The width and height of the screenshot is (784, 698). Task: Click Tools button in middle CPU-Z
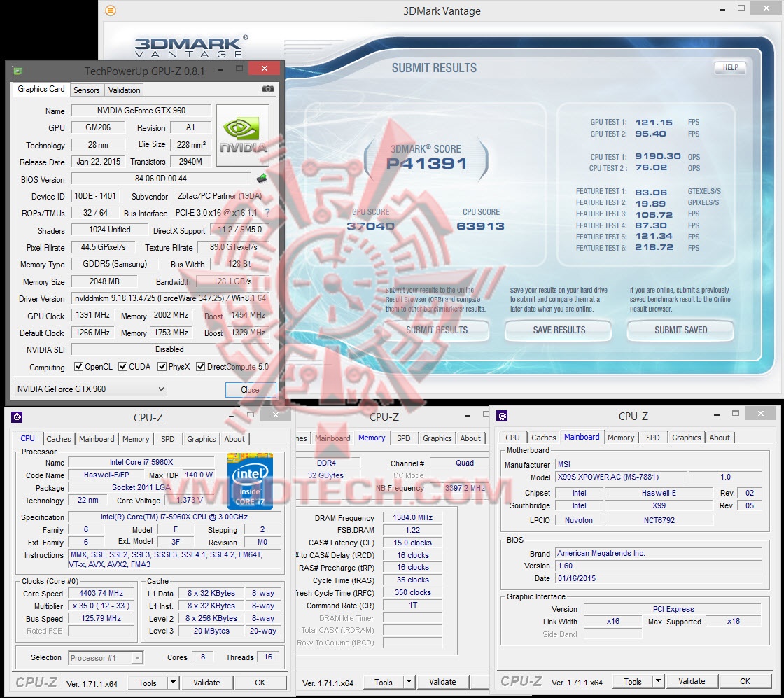pyautogui.click(x=384, y=681)
